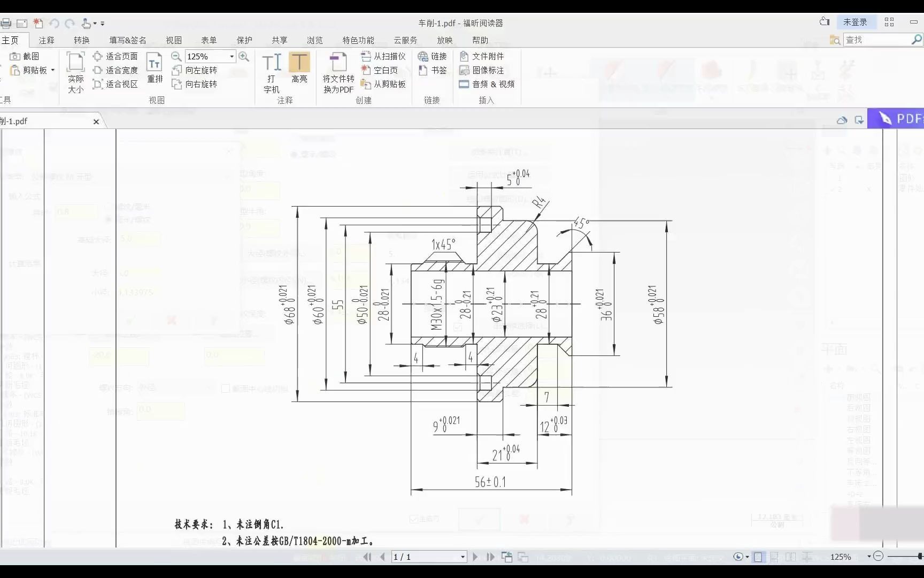Select 适合视区 fit visible
The width and height of the screenshot is (924, 578).
pyautogui.click(x=115, y=84)
